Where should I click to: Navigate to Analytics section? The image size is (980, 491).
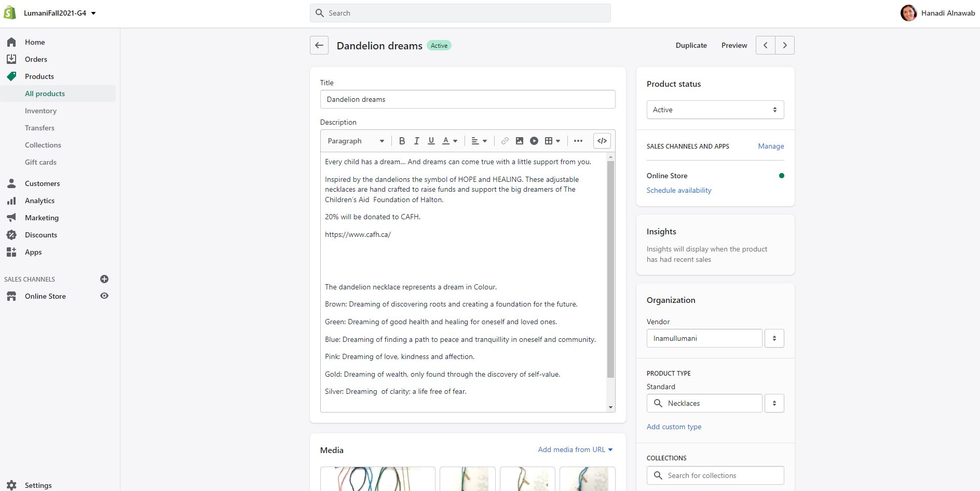39,201
